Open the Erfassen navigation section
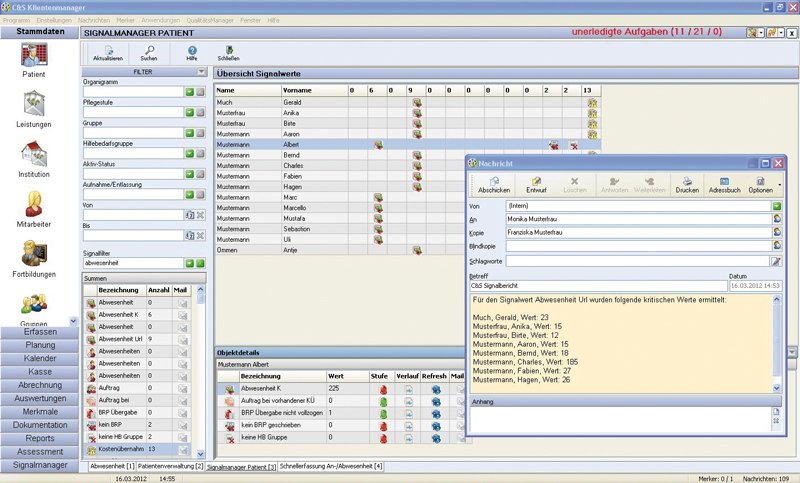800x483 pixels. click(40, 332)
